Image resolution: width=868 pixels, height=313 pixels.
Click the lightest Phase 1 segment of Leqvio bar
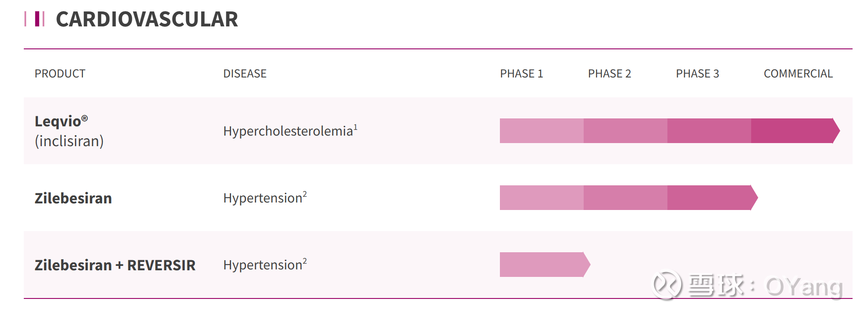[541, 131]
